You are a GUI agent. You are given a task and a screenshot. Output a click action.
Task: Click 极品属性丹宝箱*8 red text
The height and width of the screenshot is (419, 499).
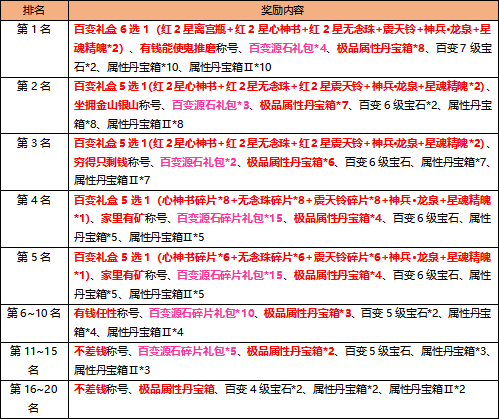(380, 48)
